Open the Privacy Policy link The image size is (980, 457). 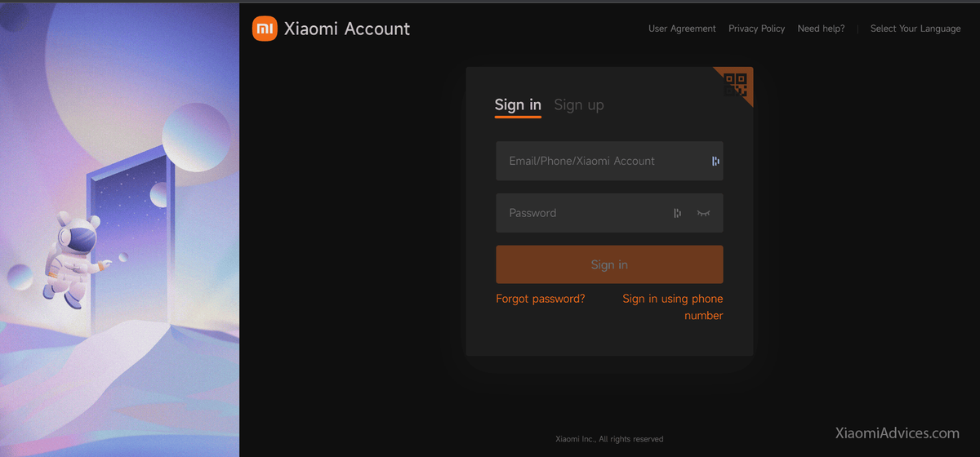[756, 29]
